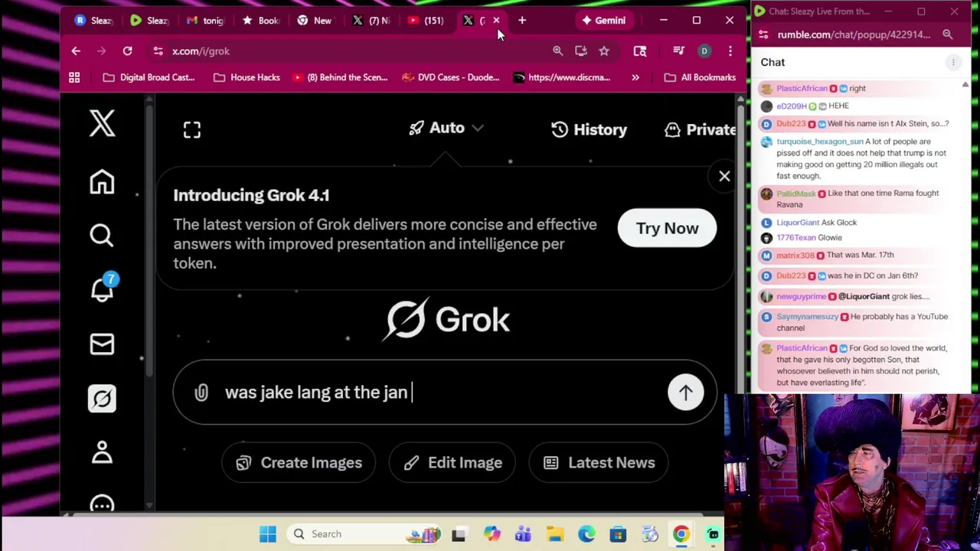The width and height of the screenshot is (980, 551).
Task: Click the X logo in the sidebar
Action: [x=102, y=122]
